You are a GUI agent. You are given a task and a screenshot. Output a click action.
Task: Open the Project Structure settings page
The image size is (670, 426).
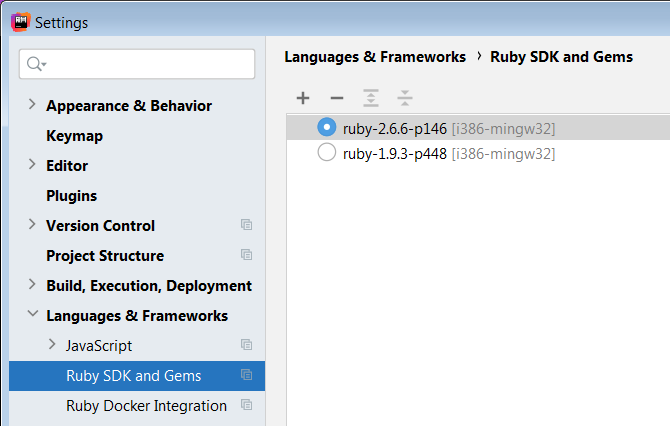pyautogui.click(x=105, y=256)
